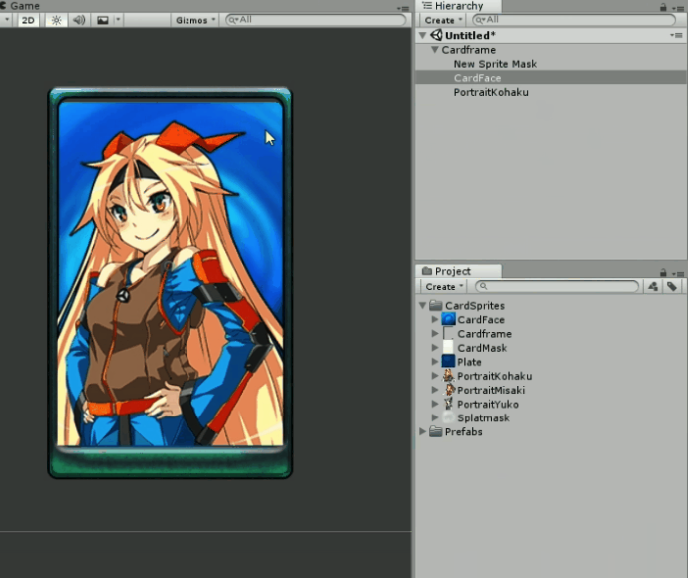Open Game panel options menu icon
The height and width of the screenshot is (578, 688).
pyautogui.click(x=403, y=7)
